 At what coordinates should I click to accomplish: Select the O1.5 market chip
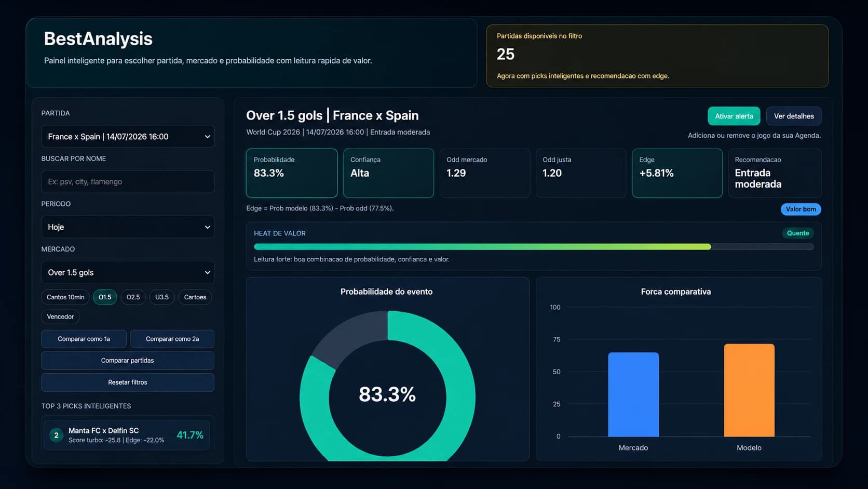105,297
